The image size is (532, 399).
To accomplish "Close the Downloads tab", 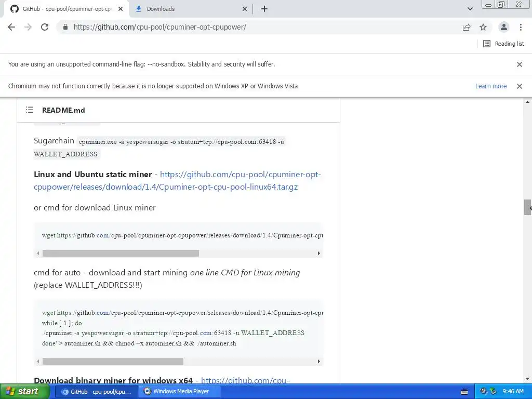I will point(245,9).
